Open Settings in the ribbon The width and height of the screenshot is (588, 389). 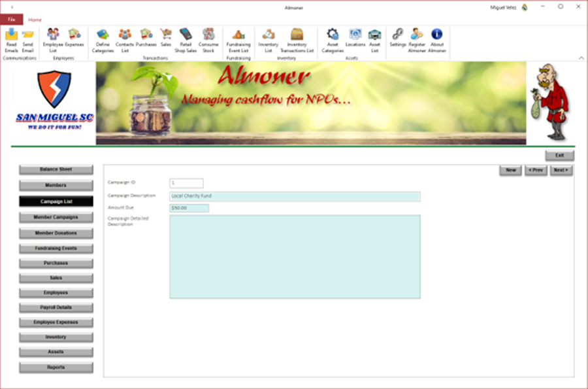coord(397,38)
